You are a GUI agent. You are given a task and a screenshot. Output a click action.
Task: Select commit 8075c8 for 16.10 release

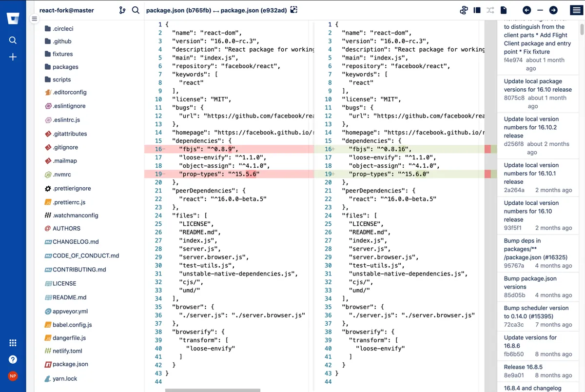click(538, 94)
